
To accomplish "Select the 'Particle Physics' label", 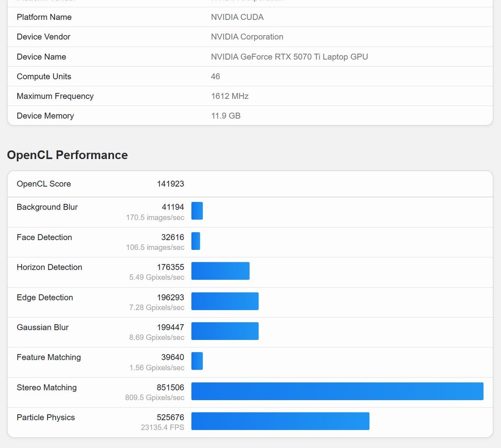I will [x=46, y=417].
